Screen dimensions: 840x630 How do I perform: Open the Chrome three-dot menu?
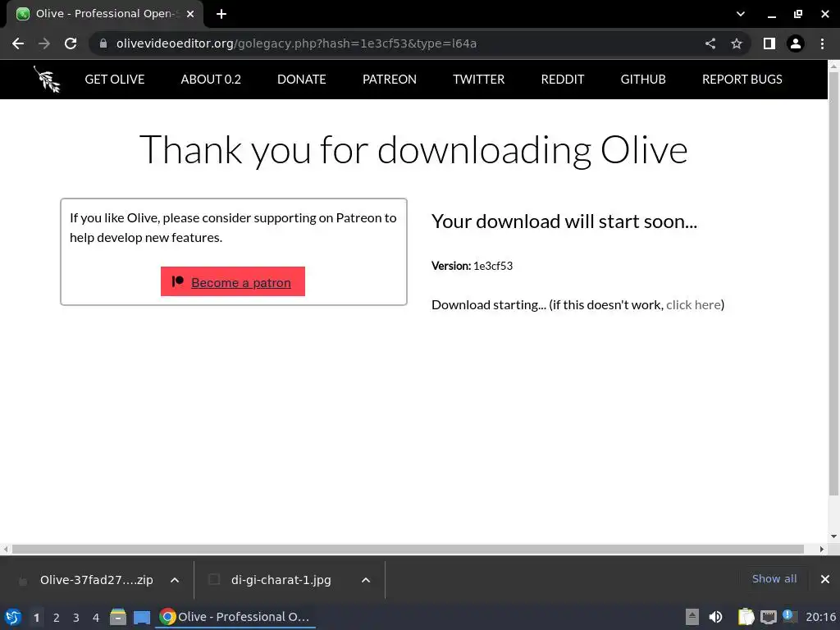click(822, 43)
